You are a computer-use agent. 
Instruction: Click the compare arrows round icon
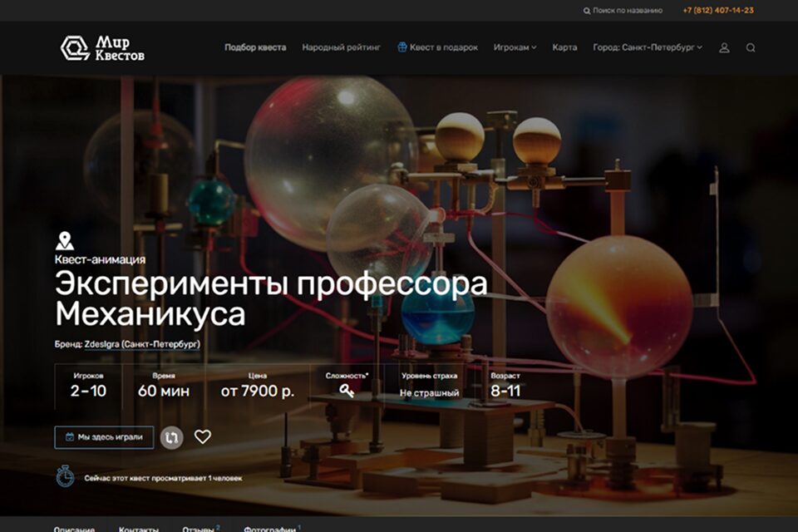[172, 437]
